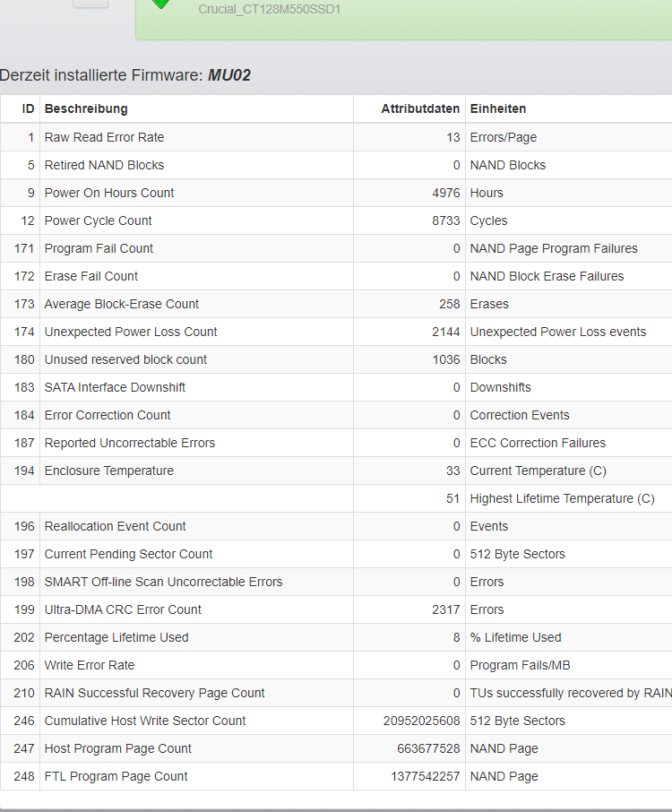The width and height of the screenshot is (672, 812).
Task: Click the value 1036 blocks
Action: tap(445, 360)
